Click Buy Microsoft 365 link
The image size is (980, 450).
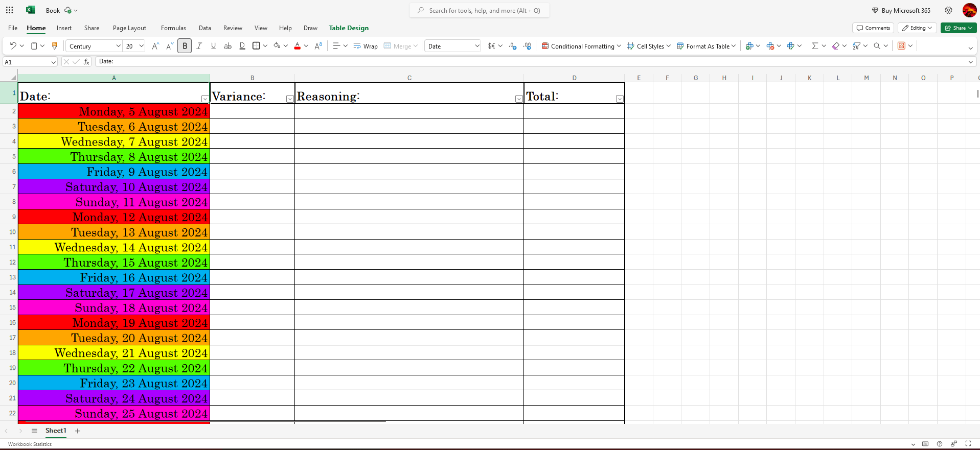click(x=901, y=10)
